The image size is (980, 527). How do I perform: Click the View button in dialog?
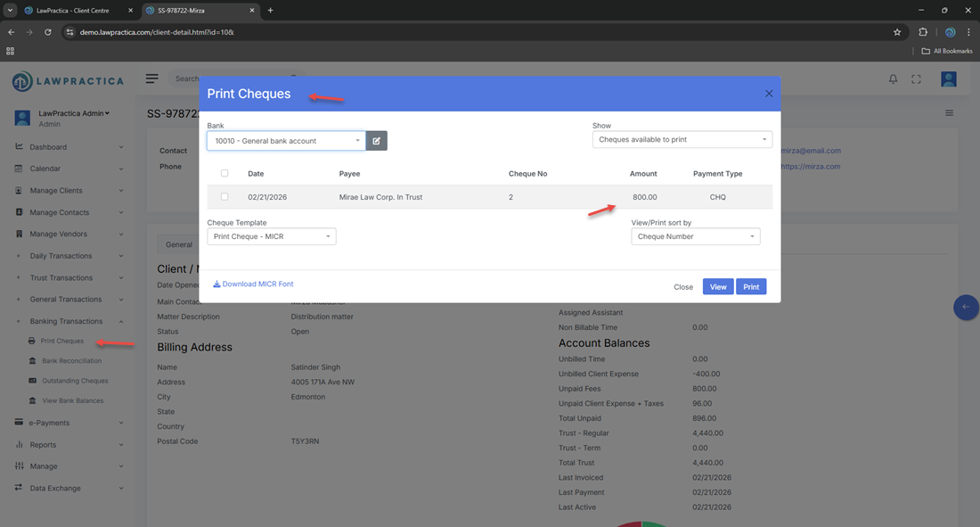[717, 287]
